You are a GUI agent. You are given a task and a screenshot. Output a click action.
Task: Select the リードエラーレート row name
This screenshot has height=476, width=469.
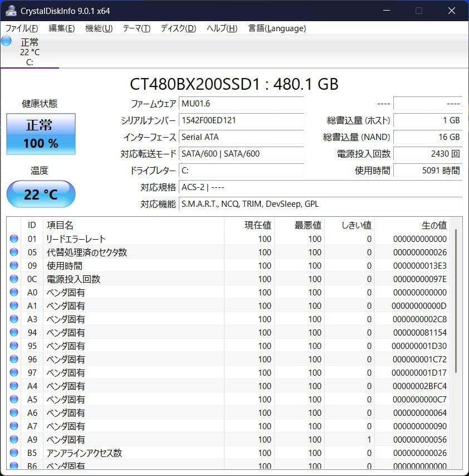[x=76, y=239]
